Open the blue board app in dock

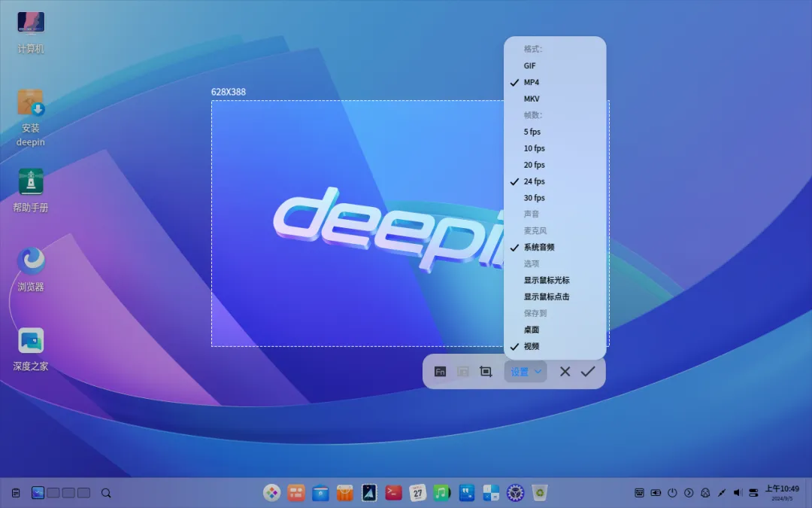(467, 492)
